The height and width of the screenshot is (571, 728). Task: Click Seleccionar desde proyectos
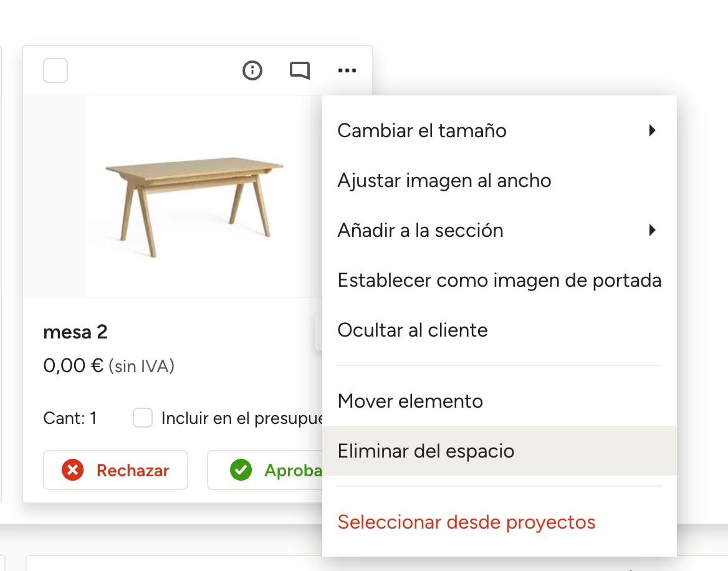click(466, 522)
